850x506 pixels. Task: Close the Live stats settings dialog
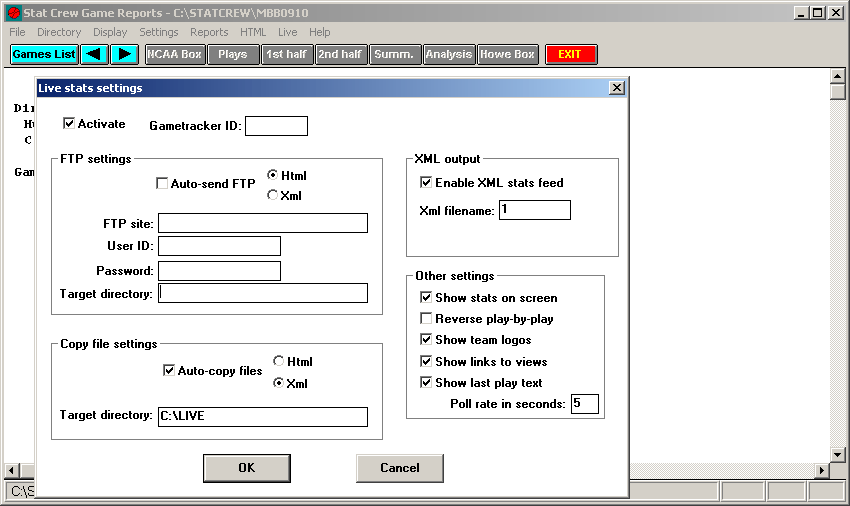tap(616, 88)
